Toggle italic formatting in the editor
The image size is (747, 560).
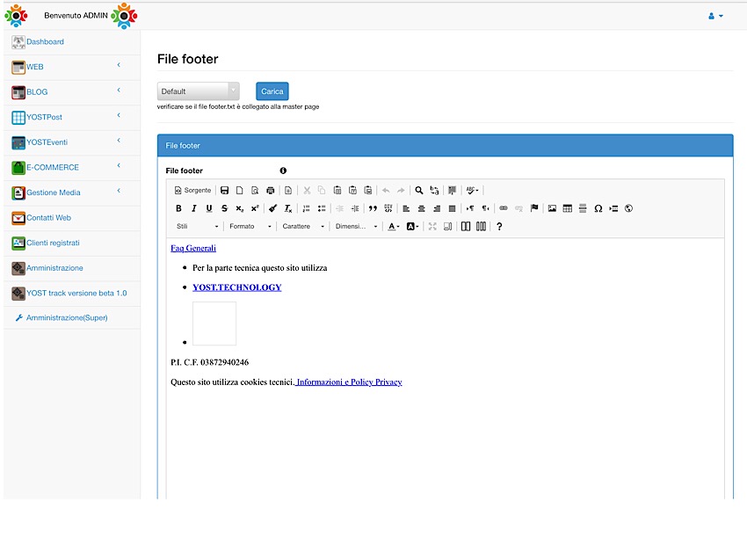point(193,207)
